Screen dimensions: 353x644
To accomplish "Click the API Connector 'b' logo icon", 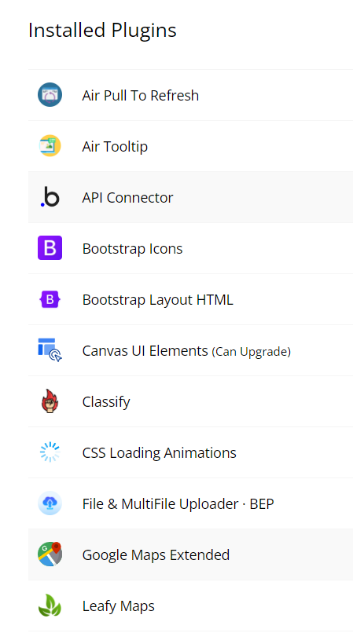I will pos(50,197).
